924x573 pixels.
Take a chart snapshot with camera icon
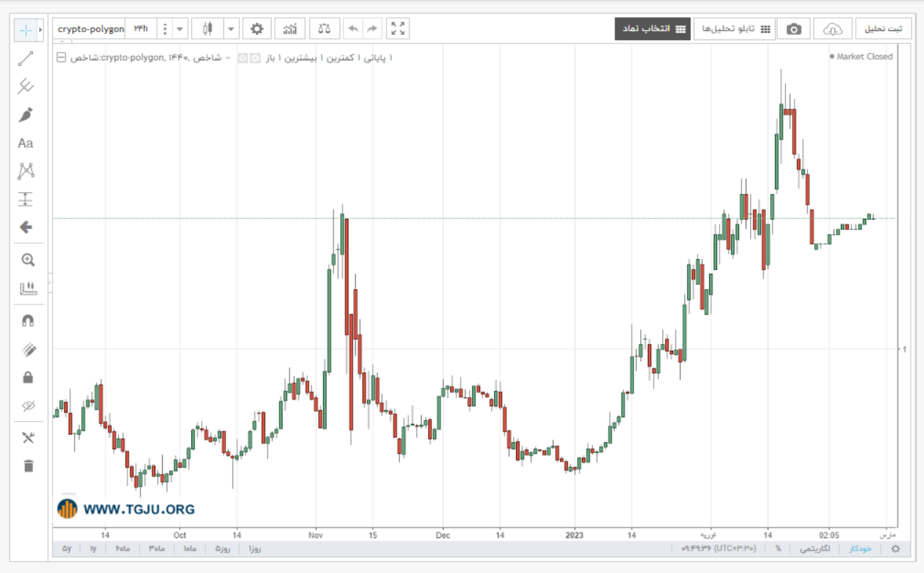[x=794, y=29]
